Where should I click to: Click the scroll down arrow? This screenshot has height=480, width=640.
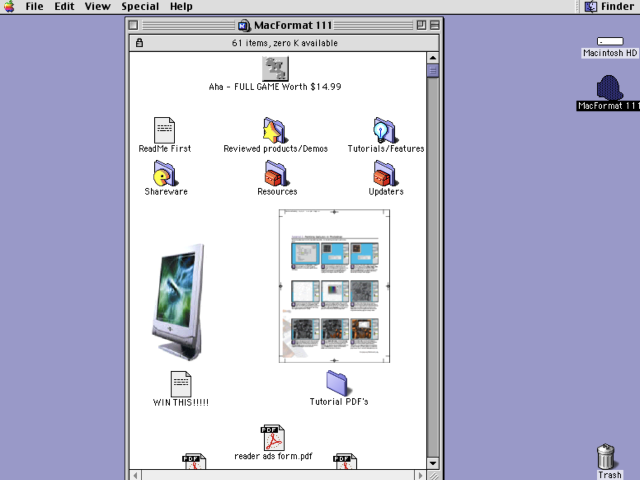point(433,463)
